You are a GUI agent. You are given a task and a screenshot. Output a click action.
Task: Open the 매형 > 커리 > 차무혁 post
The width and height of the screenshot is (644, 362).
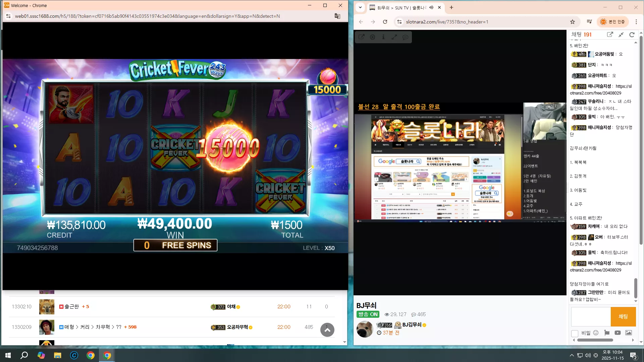(x=93, y=327)
